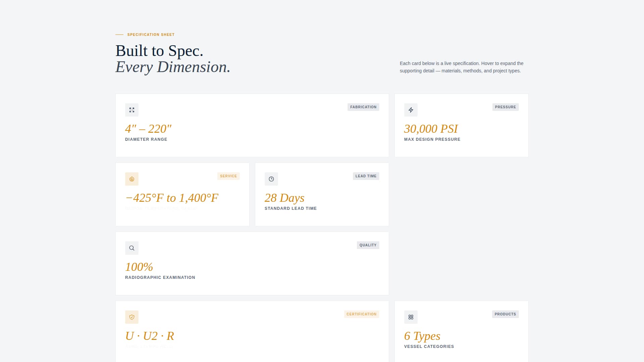Select the CERTIFICATION badge
The image size is (644, 362).
point(361,314)
